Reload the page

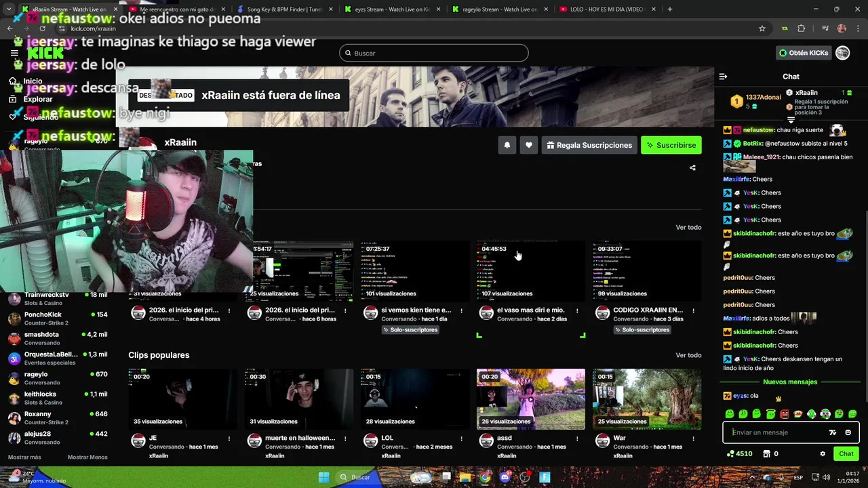[43, 28]
